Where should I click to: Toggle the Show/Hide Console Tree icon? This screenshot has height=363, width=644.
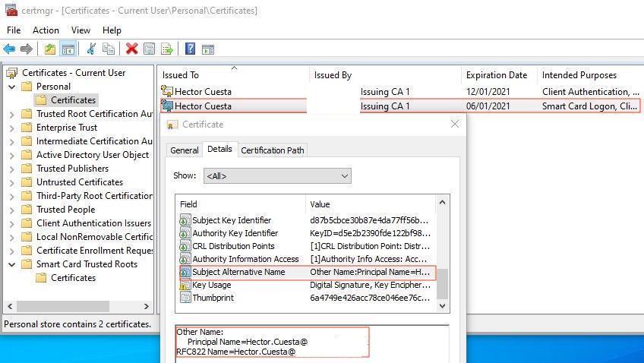click(x=68, y=49)
